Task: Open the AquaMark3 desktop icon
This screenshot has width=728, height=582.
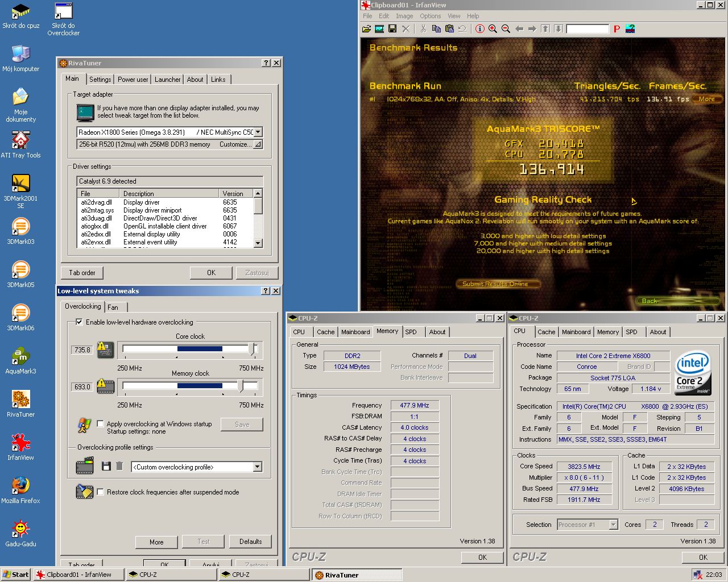Action: click(21, 361)
